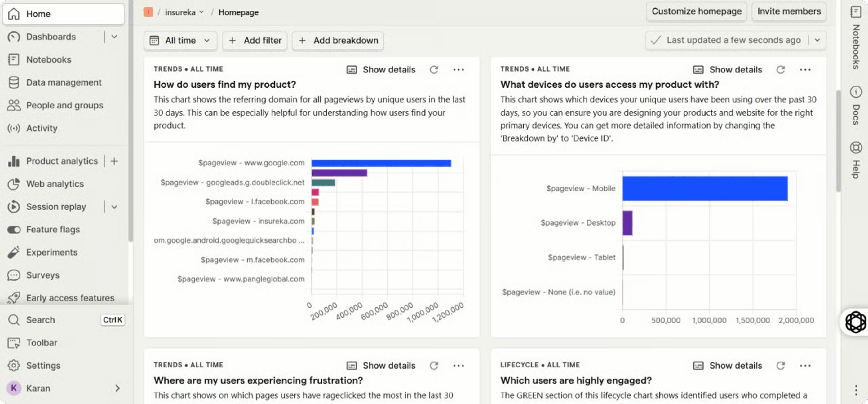This screenshot has height=404, width=868.
Task: Click the Help lifebuoy icon
Action: [856, 148]
